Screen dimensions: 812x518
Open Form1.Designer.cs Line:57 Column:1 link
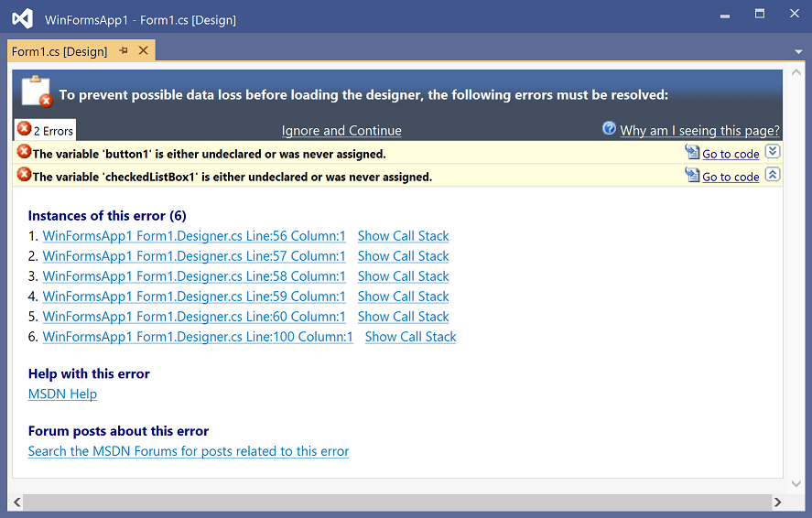pyautogui.click(x=194, y=256)
